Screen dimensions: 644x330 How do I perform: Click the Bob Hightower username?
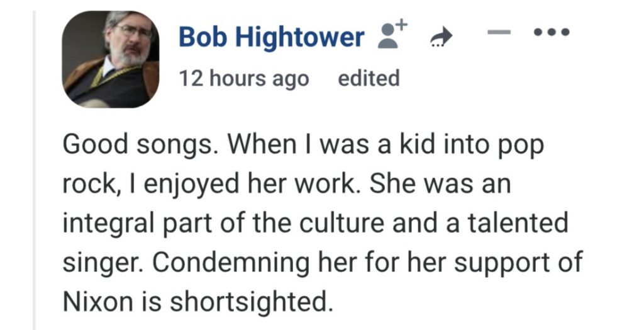271,38
